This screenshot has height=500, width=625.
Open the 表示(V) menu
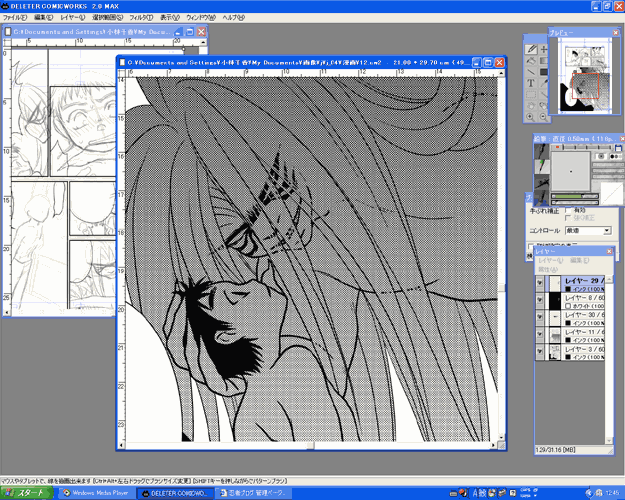coord(170,18)
